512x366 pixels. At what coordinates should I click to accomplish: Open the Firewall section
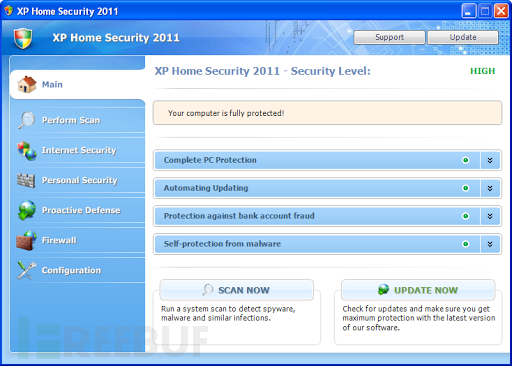[x=77, y=240]
